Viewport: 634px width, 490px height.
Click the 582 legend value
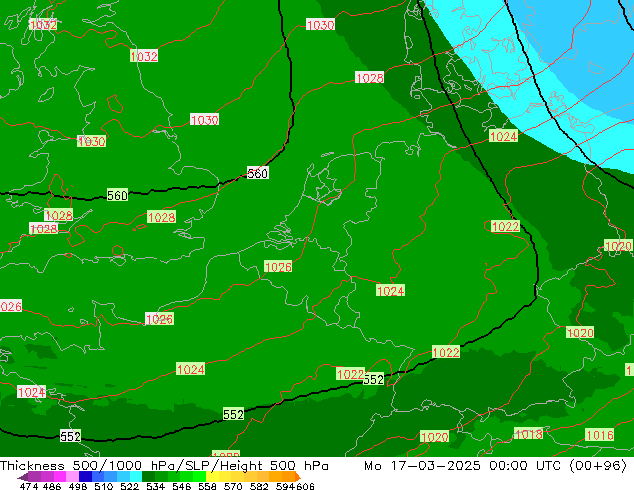259,486
